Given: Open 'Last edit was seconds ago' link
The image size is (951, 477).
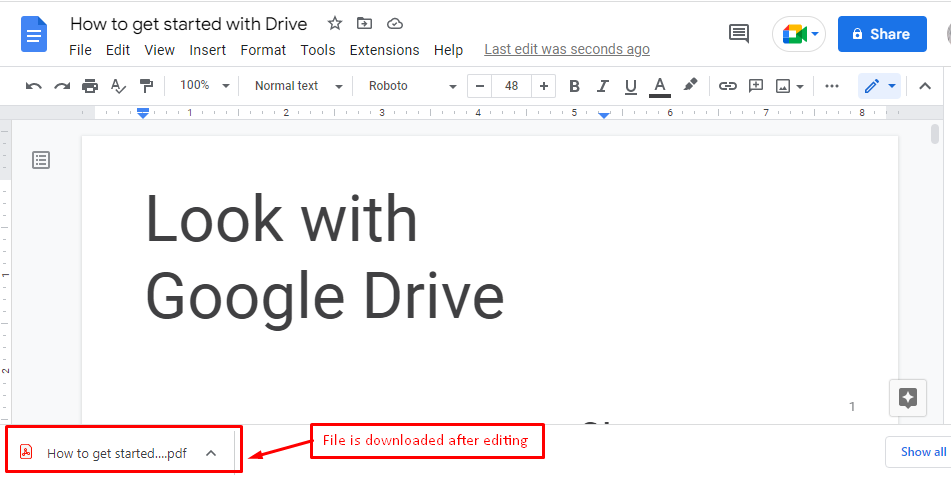Looking at the screenshot, I should coord(567,50).
